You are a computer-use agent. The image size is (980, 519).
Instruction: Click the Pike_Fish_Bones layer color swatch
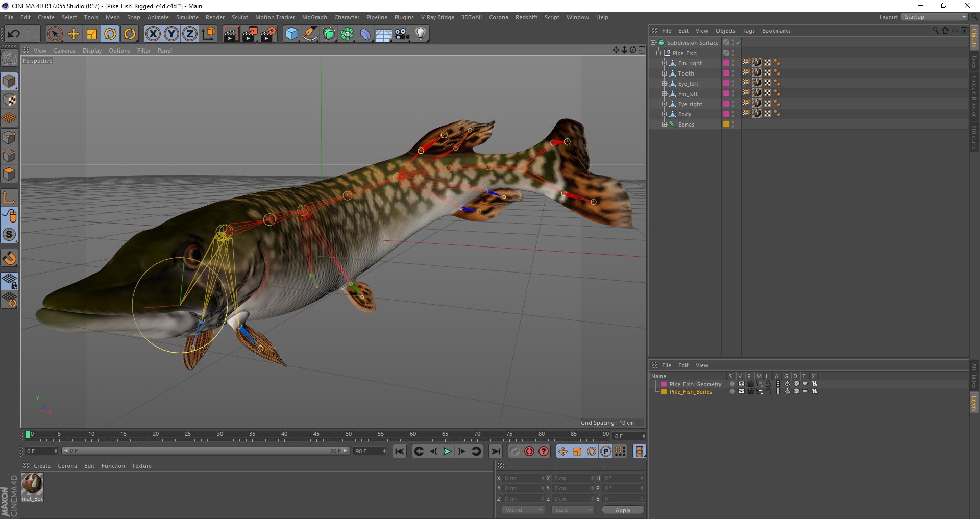(664, 392)
